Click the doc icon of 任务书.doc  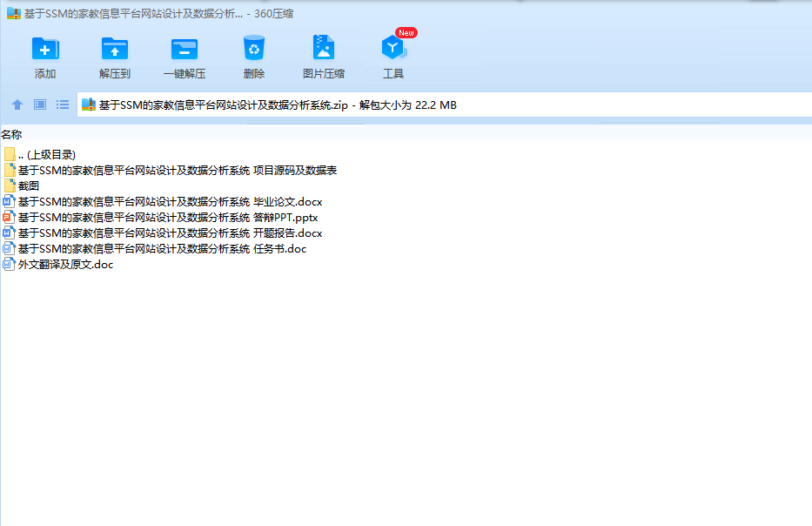[9, 249]
